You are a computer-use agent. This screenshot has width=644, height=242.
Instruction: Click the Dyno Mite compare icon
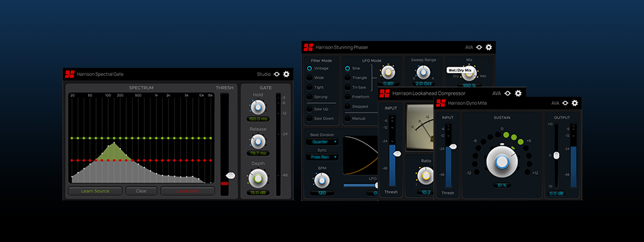click(565, 104)
